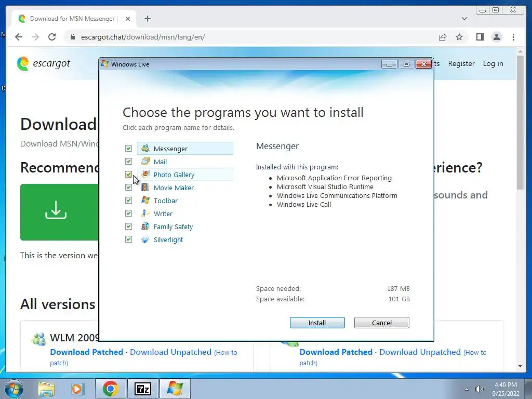
Task: Open the Log in link on escargot page
Action: click(x=493, y=63)
